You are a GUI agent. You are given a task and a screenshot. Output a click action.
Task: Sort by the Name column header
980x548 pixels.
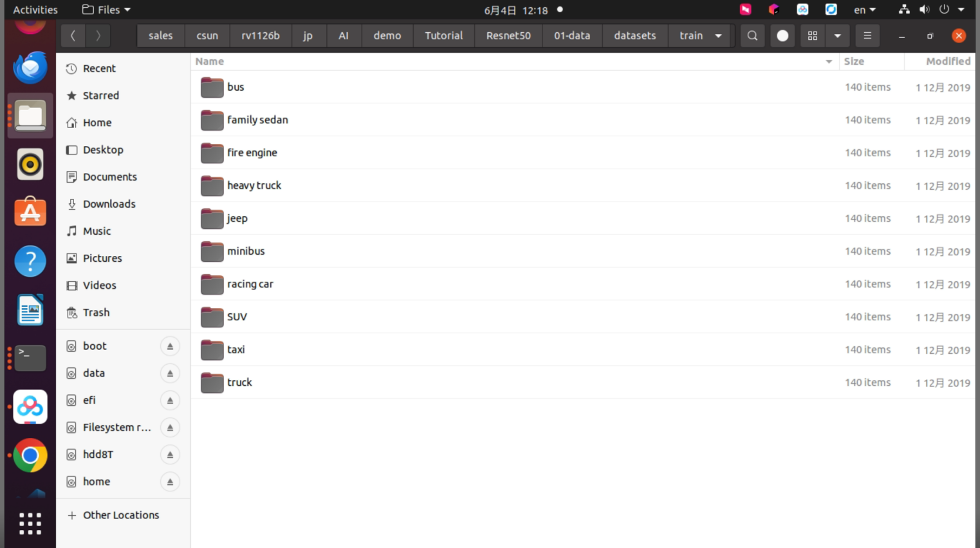(515, 62)
